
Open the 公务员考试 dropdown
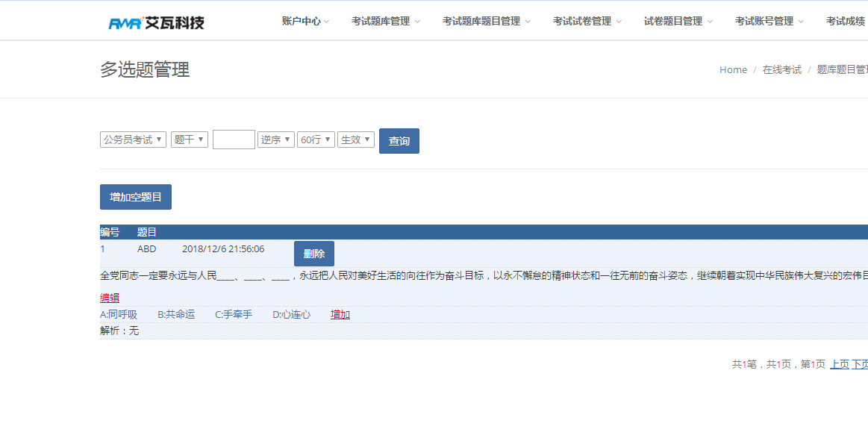coord(133,140)
